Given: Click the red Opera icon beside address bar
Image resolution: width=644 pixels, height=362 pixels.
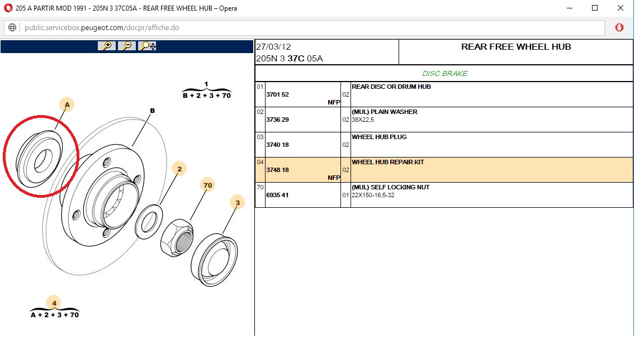Looking at the screenshot, I should point(619,28).
